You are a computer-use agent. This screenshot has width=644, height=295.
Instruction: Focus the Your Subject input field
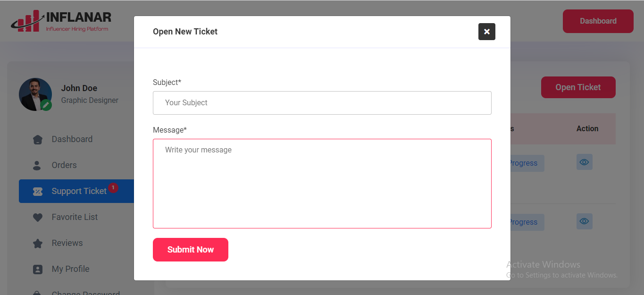[x=322, y=103]
